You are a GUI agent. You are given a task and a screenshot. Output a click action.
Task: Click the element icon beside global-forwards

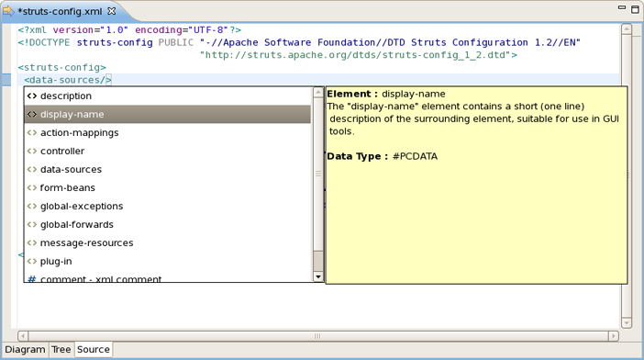[31, 224]
